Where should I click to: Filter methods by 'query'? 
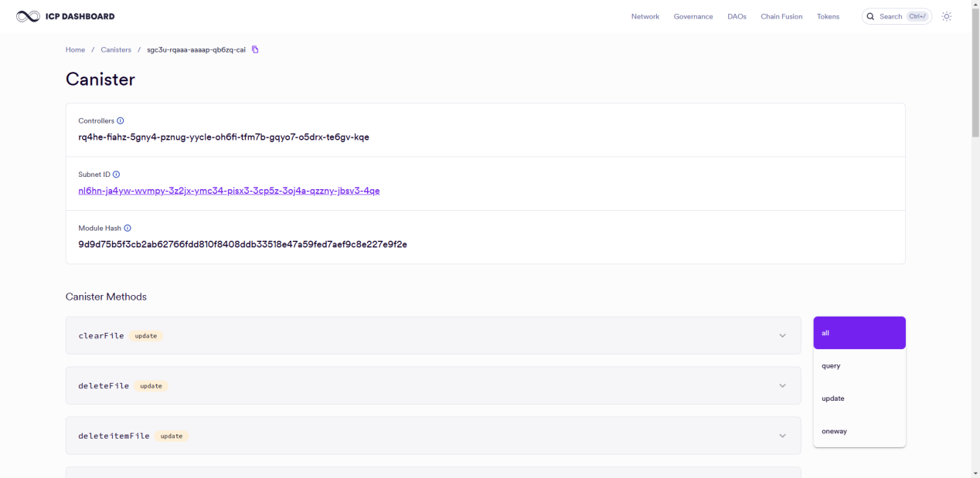859,366
